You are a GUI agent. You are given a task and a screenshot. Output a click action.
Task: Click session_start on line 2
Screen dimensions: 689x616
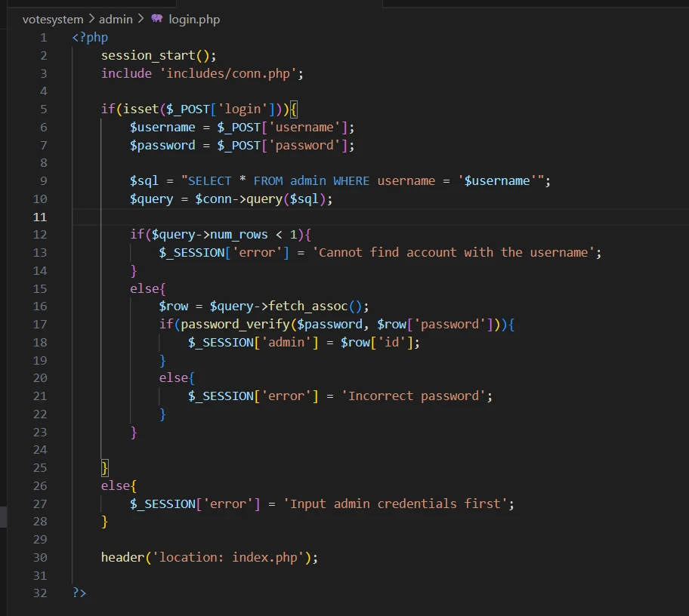click(148, 55)
